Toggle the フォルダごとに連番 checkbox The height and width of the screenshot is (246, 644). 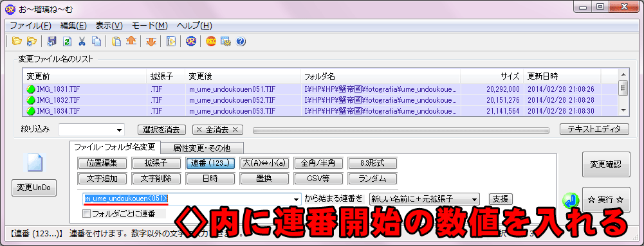click(x=86, y=213)
